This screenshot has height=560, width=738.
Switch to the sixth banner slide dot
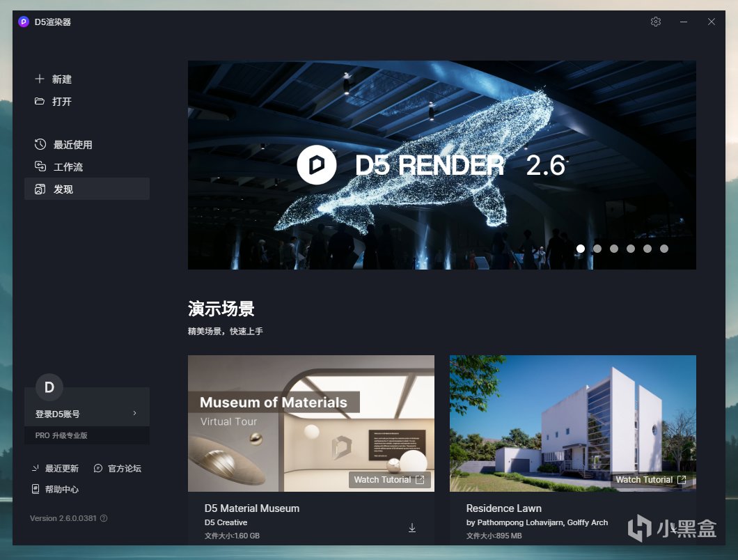[x=664, y=249]
